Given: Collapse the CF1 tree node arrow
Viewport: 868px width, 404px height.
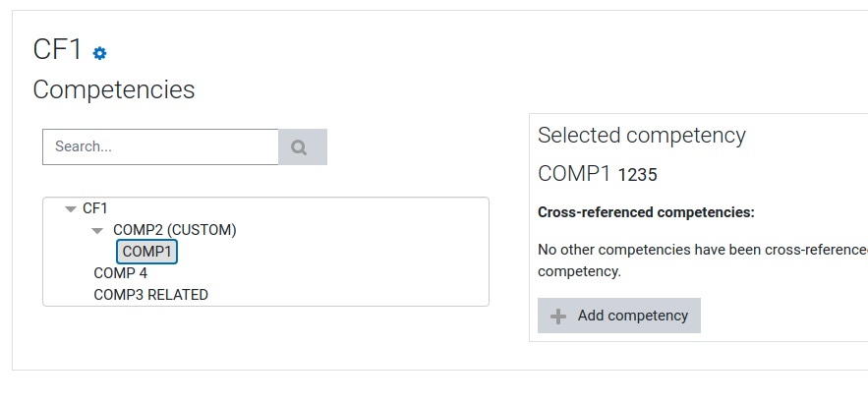Looking at the screenshot, I should pyautogui.click(x=71, y=209).
